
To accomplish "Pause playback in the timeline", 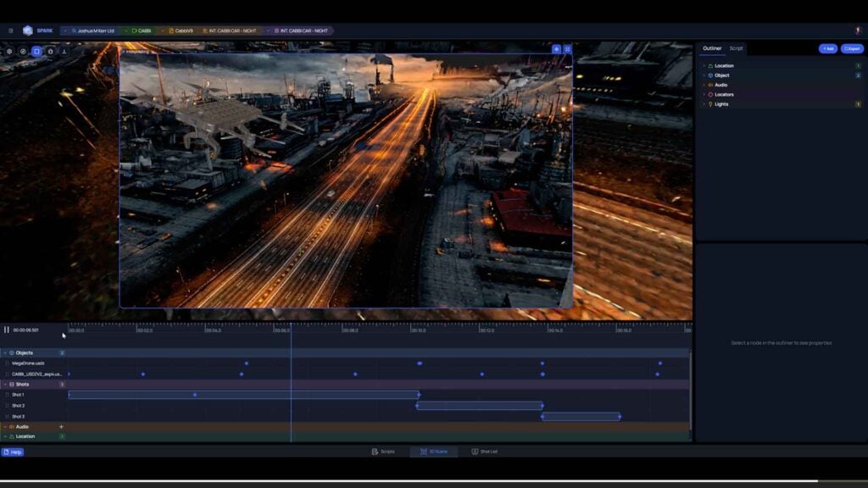I will [x=7, y=330].
